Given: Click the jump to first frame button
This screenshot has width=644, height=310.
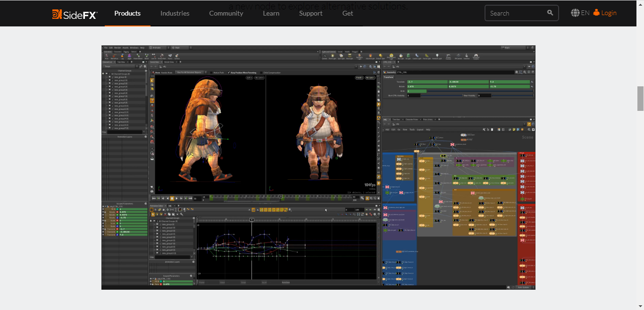Looking at the screenshot, I should pyautogui.click(x=153, y=198).
